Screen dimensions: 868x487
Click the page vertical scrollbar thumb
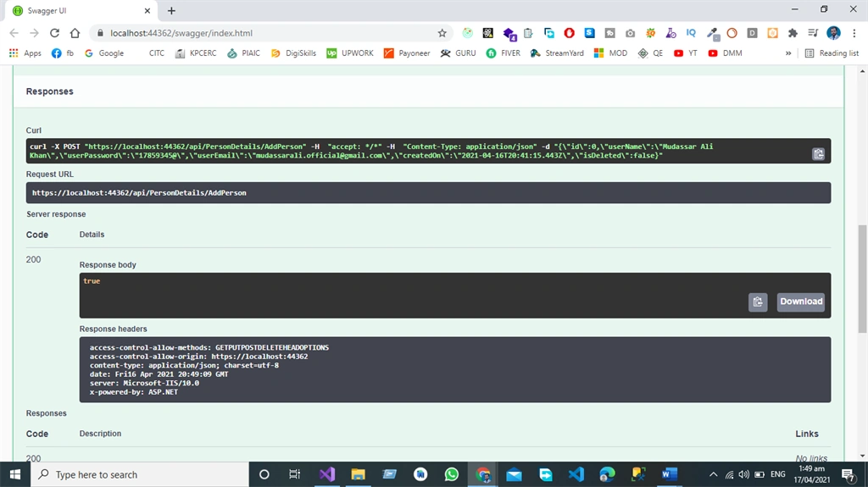pos(862,279)
